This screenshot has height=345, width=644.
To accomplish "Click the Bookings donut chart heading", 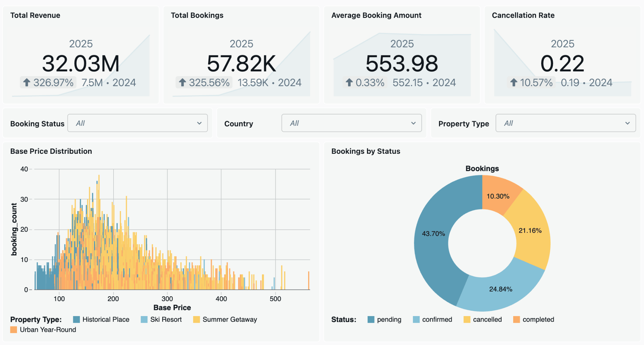I will 482,169.
